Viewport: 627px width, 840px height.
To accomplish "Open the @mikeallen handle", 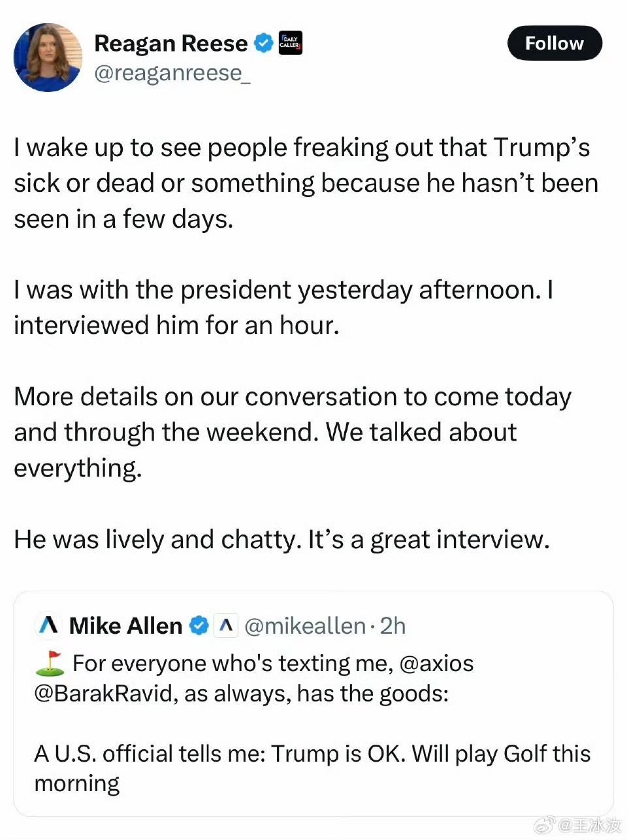I will point(305,626).
